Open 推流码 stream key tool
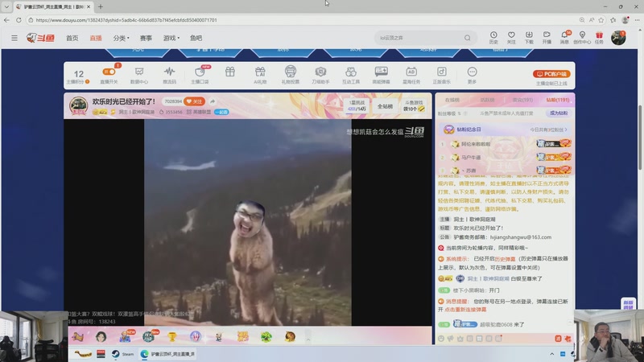Viewport: 644px width, 362px height. point(169,75)
